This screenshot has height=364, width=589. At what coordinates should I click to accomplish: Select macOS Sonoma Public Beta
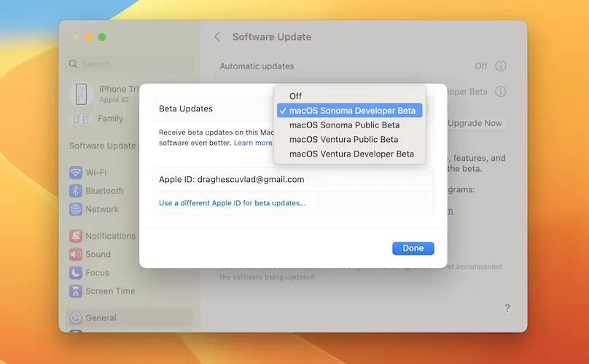pos(344,125)
